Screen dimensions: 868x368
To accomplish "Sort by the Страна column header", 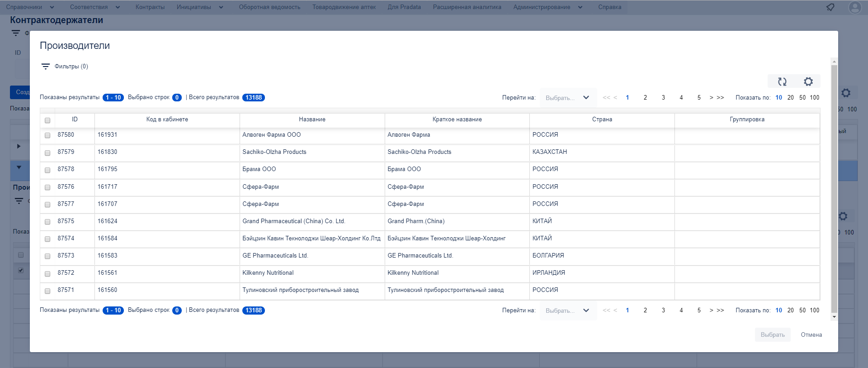I will pos(602,119).
